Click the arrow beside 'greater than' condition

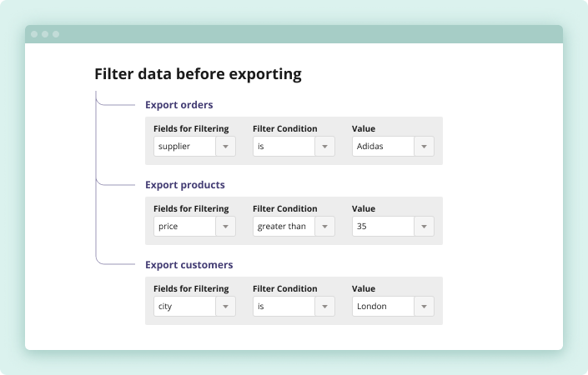point(324,227)
